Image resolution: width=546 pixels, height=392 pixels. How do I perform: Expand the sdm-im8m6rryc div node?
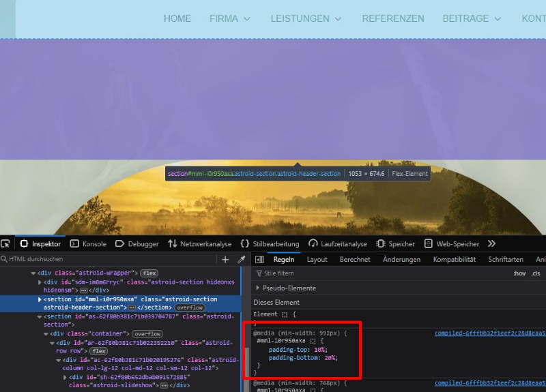point(40,282)
